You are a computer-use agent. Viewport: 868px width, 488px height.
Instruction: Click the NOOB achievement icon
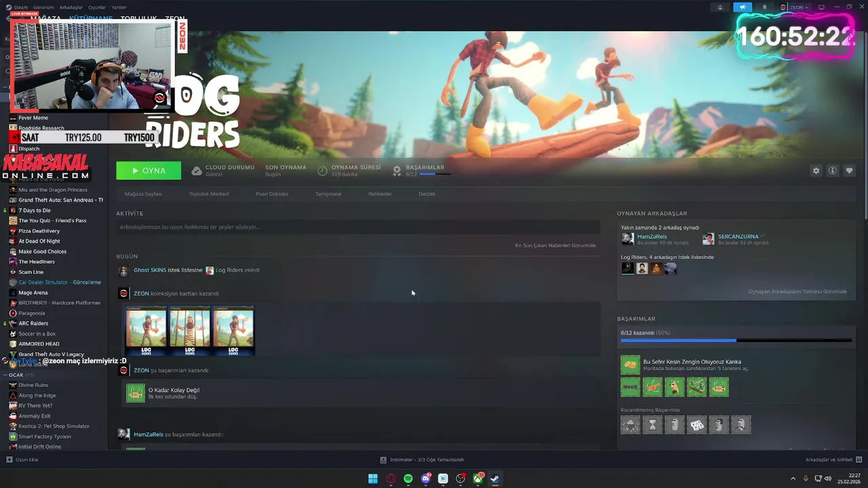(630, 387)
